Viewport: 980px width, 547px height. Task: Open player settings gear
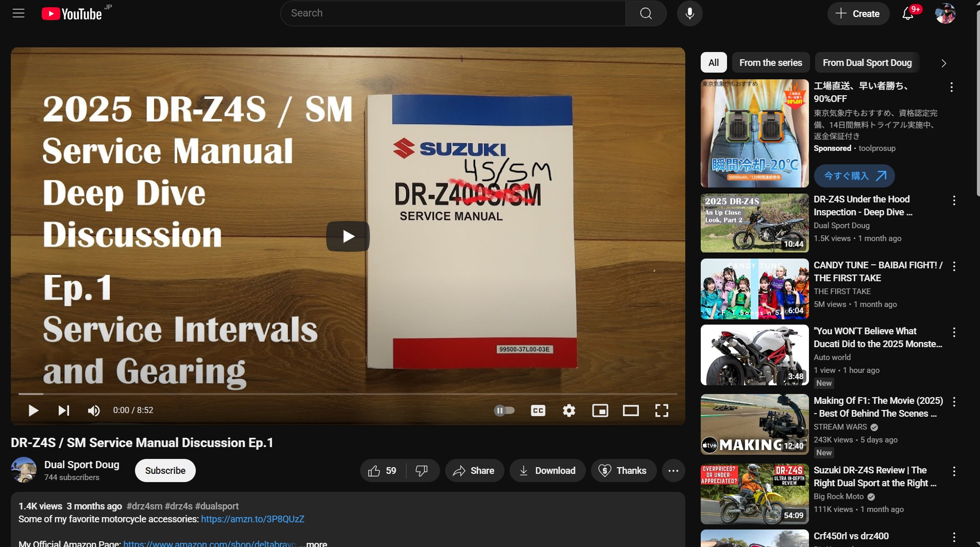569,411
